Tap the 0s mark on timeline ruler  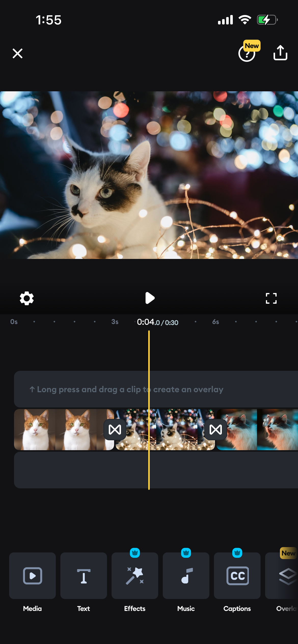14,322
